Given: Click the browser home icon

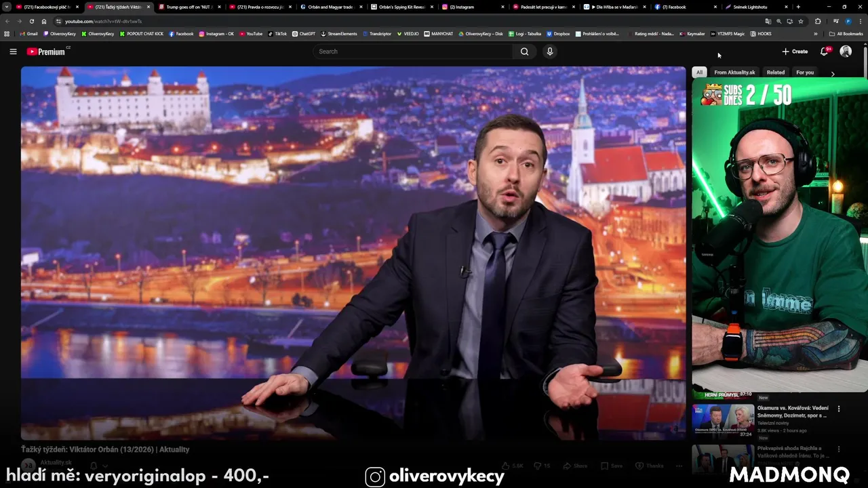Looking at the screenshot, I should tap(44, 21).
